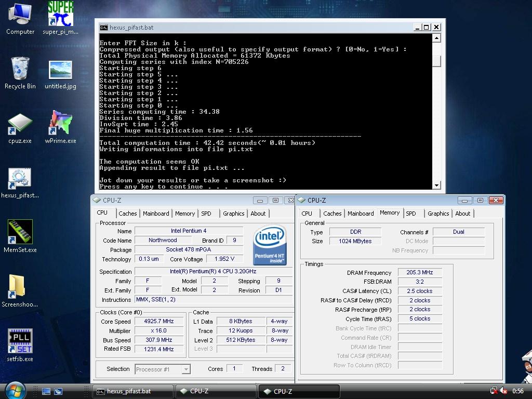This screenshot has width=532, height=399.
Task: Click the Specification field Pentium 4 3.20GHz
Action: pyautogui.click(x=213, y=271)
